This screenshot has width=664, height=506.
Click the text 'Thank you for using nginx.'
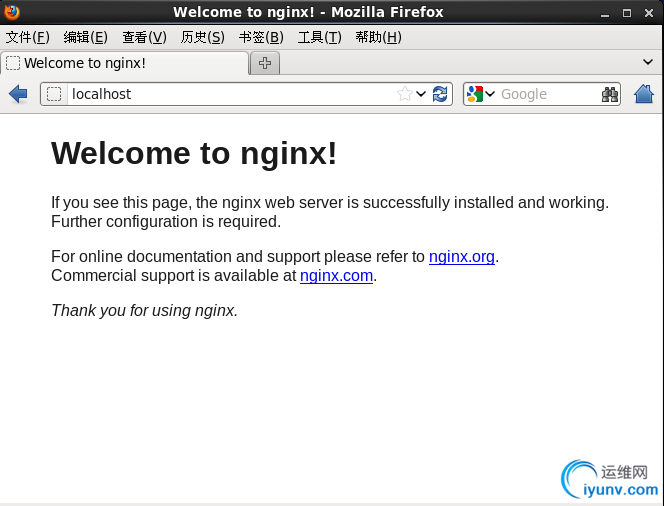(144, 311)
